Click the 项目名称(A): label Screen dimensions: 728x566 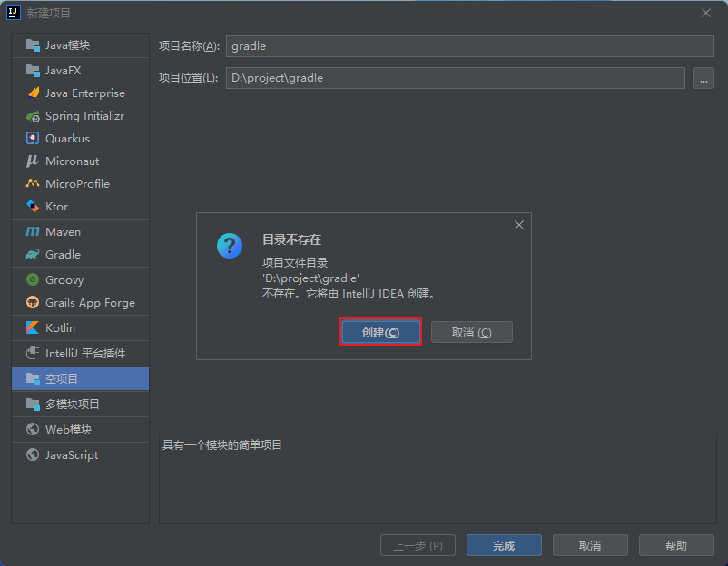(x=189, y=46)
